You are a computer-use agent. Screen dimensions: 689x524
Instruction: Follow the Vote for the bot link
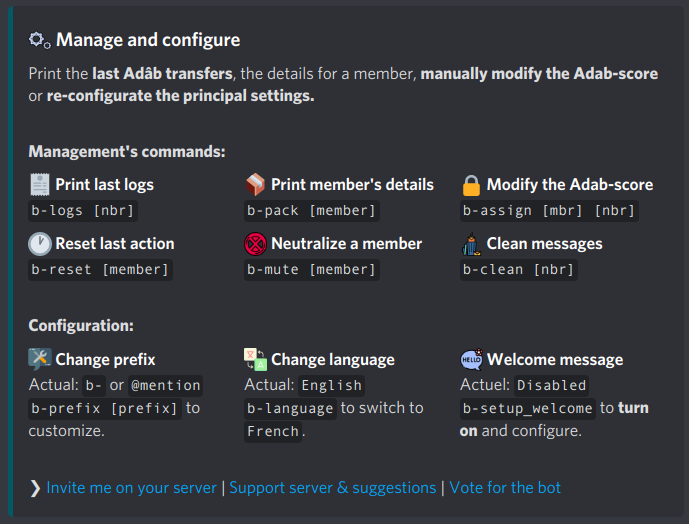505,488
